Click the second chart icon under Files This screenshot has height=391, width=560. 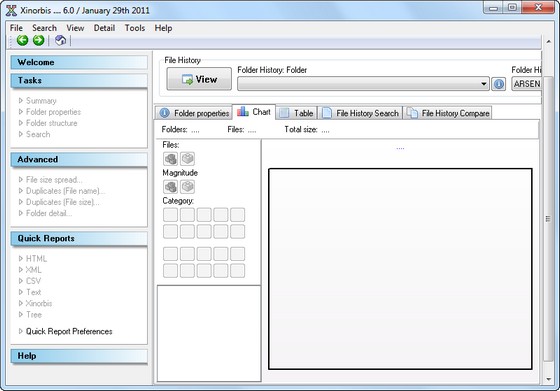pyautogui.click(x=188, y=159)
